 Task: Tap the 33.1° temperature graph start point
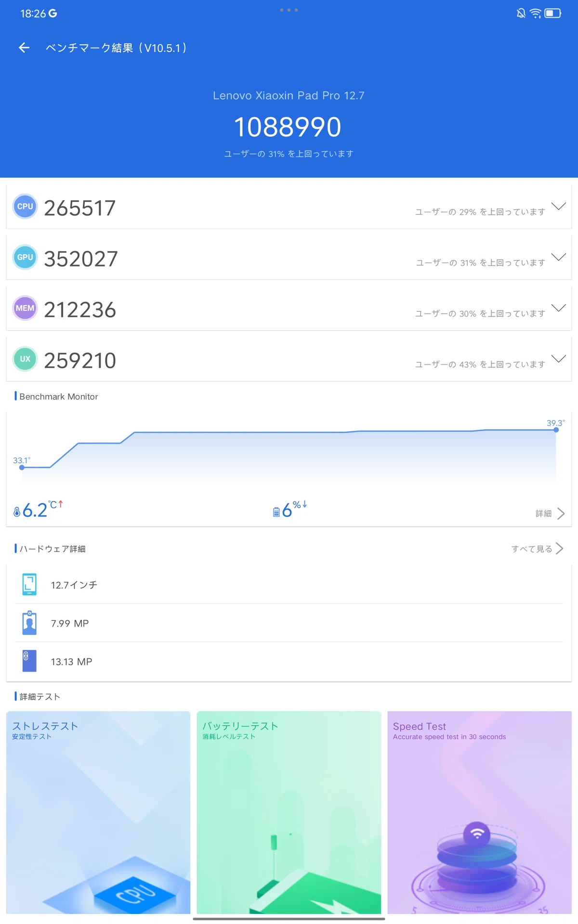point(22,467)
